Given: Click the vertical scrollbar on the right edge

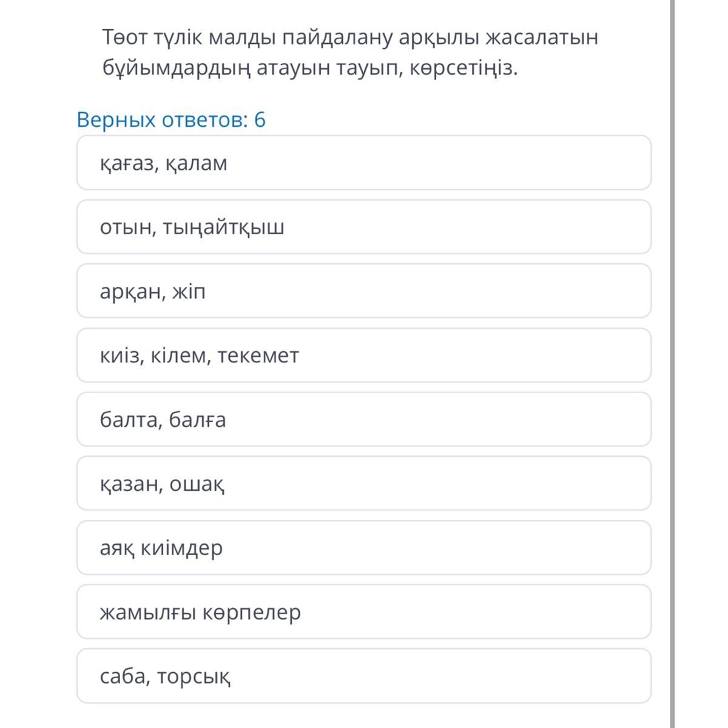Looking at the screenshot, I should pos(672,364).
